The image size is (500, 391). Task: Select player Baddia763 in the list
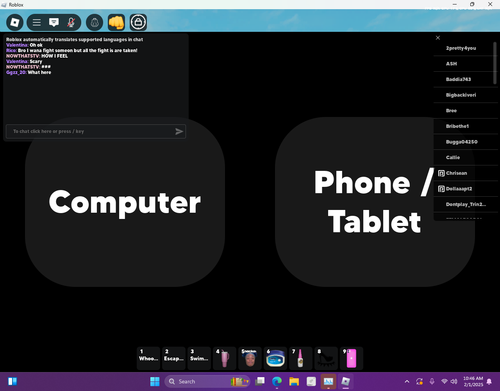click(x=465, y=79)
